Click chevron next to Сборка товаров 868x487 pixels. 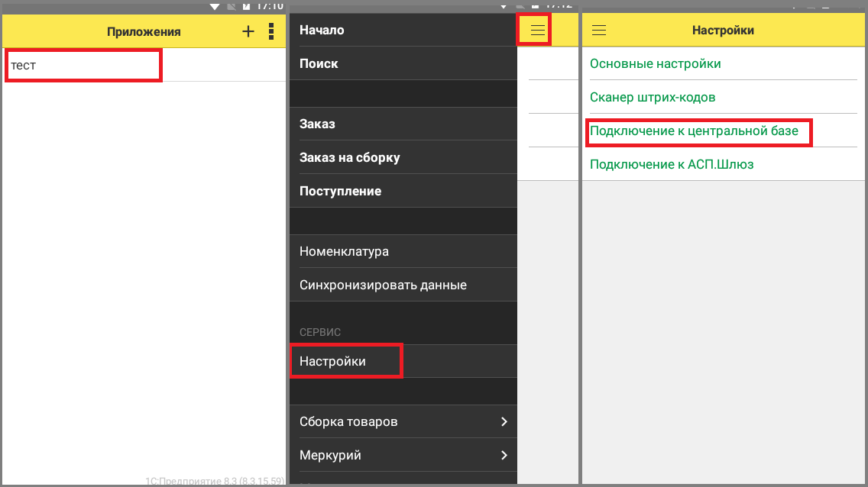point(504,422)
